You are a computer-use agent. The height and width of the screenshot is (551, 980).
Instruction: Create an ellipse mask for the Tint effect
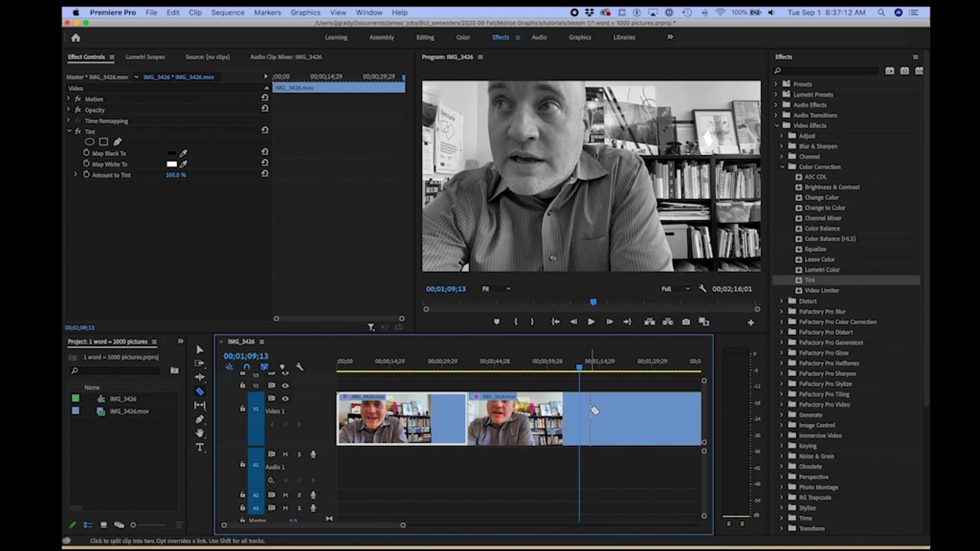pos(89,142)
